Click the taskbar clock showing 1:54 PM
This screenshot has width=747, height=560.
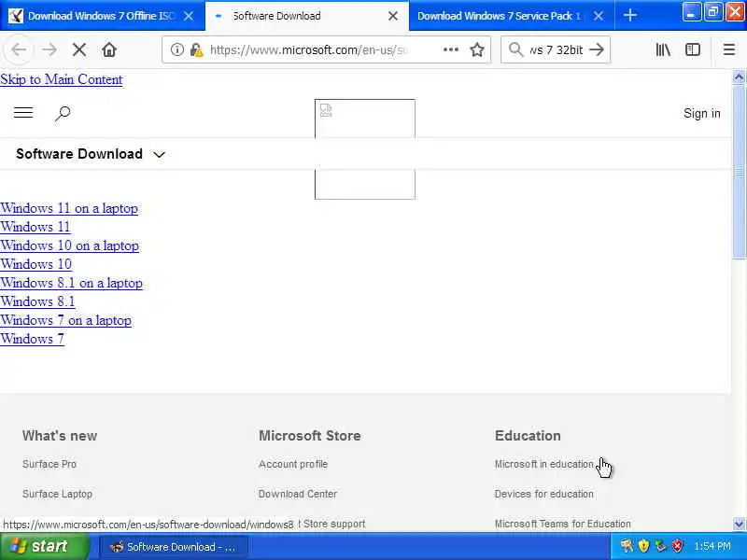[712, 546]
